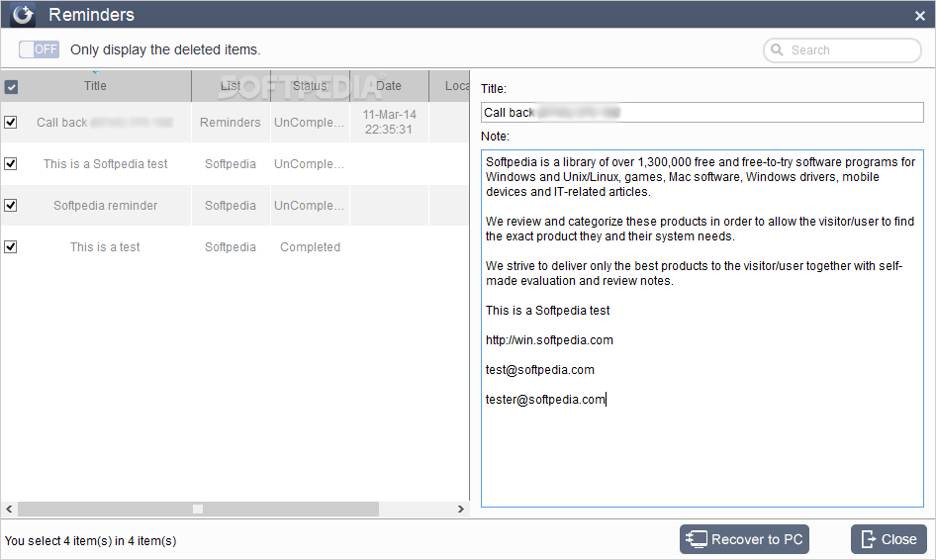
Task: Click the '11-Mar-14 22:35:31' date cell
Action: [x=389, y=122]
